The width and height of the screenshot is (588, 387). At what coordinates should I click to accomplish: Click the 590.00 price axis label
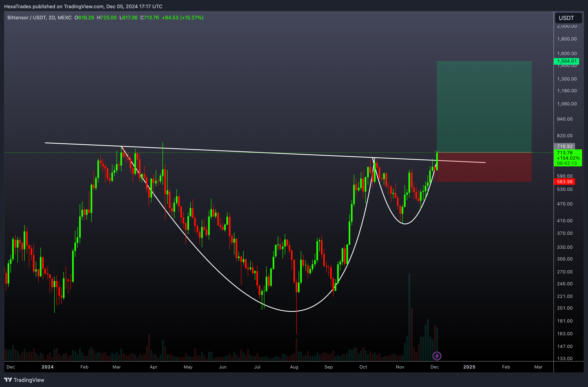point(565,176)
